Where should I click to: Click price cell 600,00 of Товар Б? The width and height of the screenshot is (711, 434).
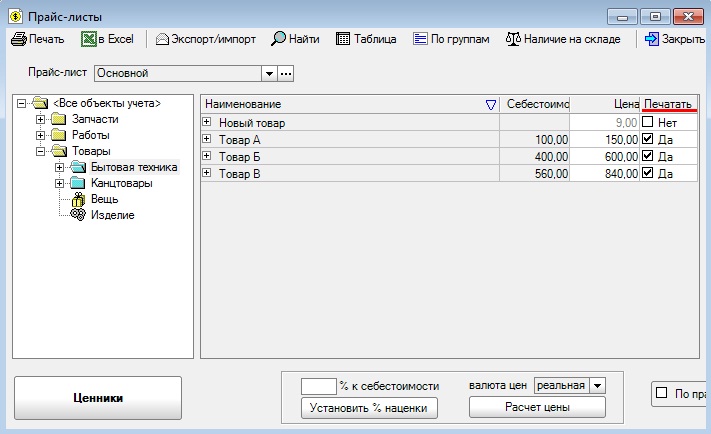point(605,156)
